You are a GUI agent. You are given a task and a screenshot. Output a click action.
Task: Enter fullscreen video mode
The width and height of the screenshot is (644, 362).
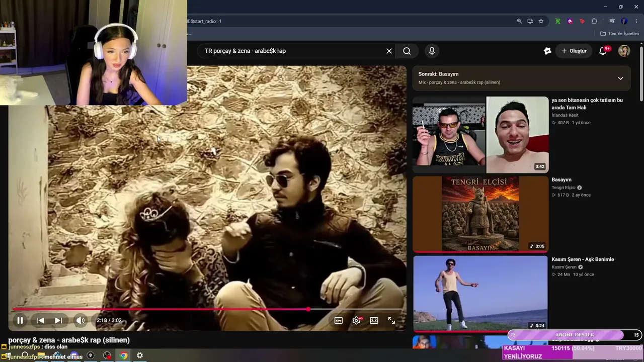[x=391, y=320]
